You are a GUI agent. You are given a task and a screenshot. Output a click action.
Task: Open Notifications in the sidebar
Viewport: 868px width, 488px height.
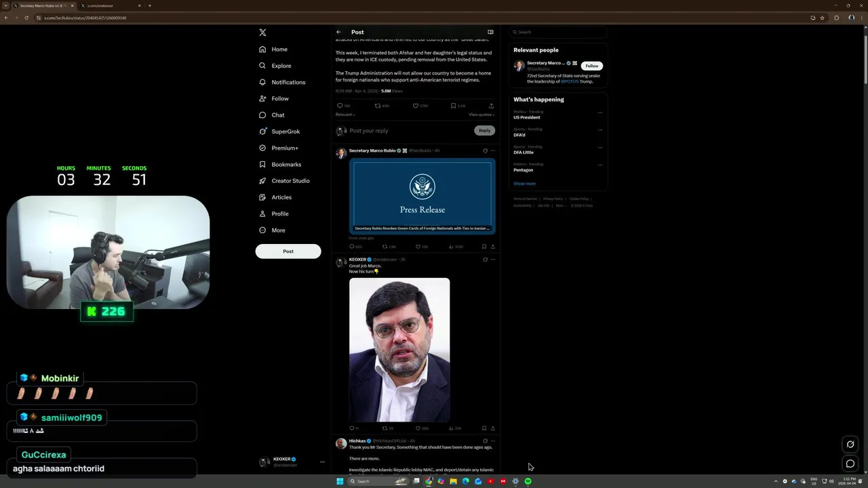click(282, 82)
